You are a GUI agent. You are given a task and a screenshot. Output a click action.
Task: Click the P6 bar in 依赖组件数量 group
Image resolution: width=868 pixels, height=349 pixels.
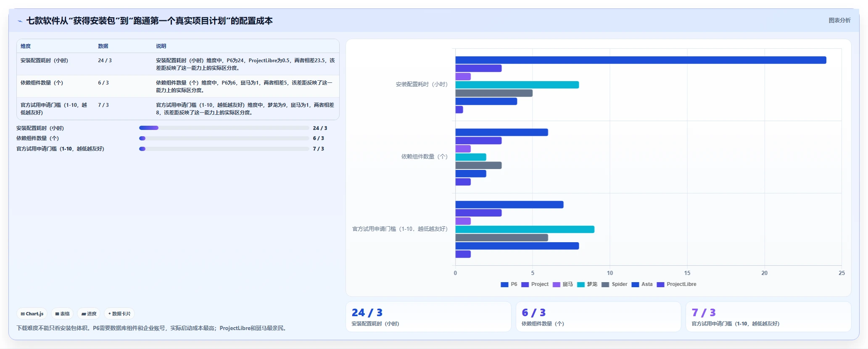pyautogui.click(x=501, y=132)
